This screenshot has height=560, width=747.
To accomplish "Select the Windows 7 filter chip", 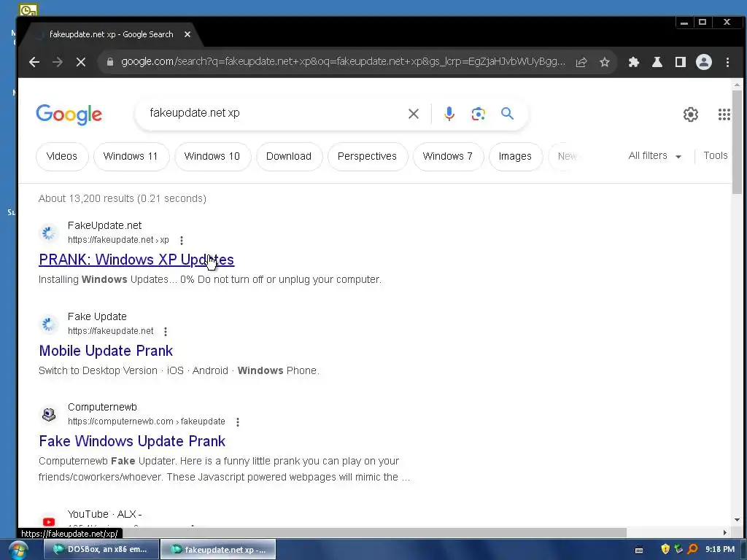I will tap(448, 156).
